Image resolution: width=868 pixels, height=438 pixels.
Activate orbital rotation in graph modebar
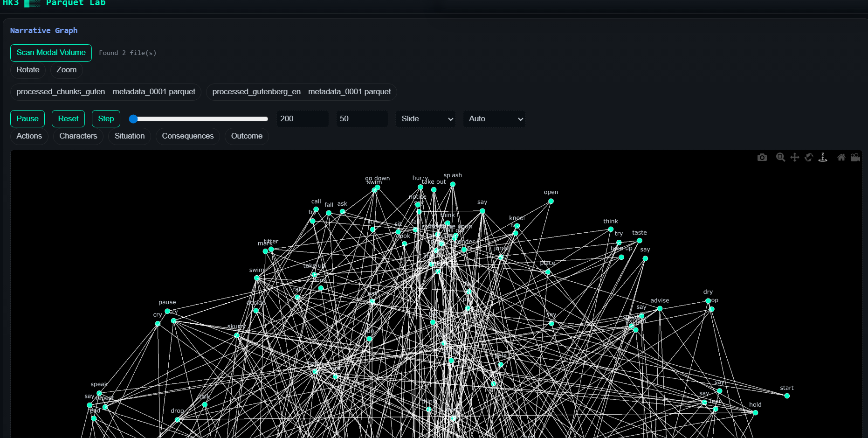[x=809, y=158]
